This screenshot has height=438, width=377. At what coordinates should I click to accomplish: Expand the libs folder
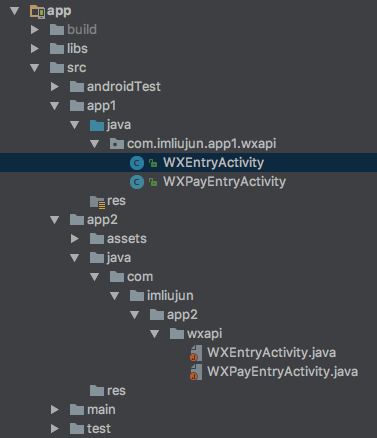click(x=34, y=49)
